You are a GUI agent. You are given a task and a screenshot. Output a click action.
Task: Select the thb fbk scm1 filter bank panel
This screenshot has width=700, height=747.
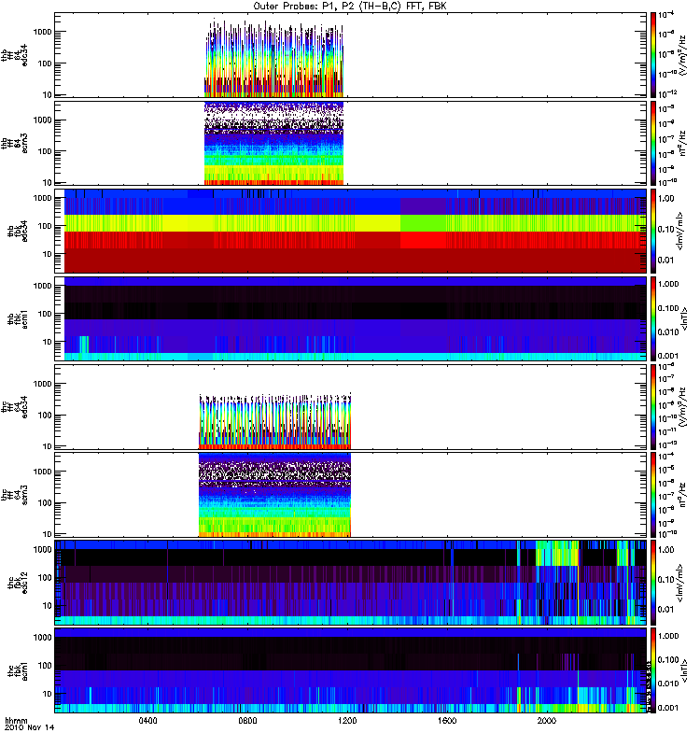click(x=350, y=318)
